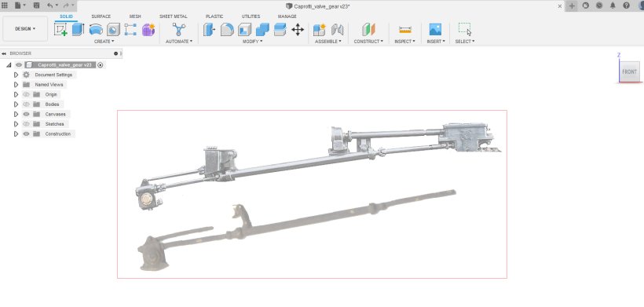Switch to the Utilities tab
The height and width of the screenshot is (307, 644).
(x=251, y=16)
